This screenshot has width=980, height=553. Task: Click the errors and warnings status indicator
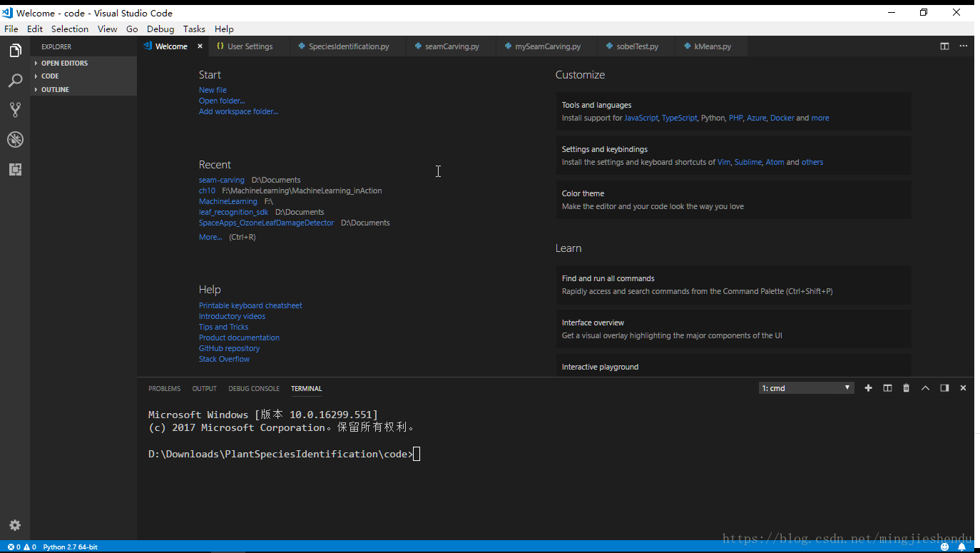pos(21,547)
